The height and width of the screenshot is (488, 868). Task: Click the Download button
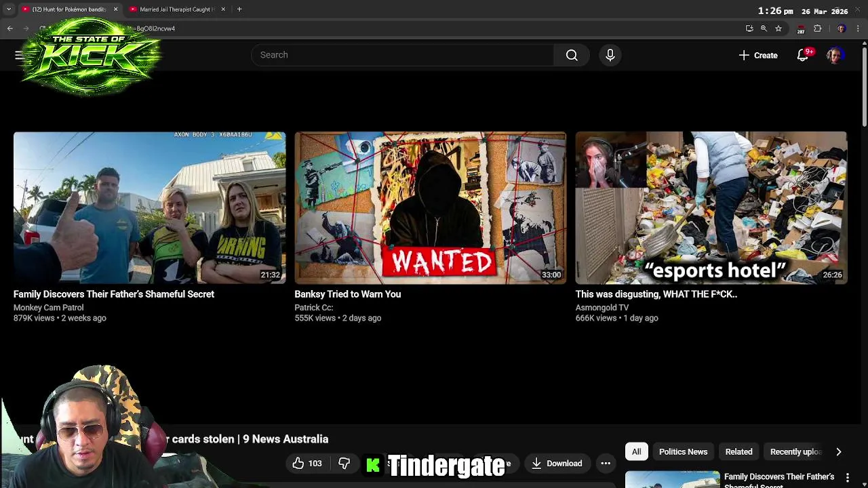tap(557, 464)
